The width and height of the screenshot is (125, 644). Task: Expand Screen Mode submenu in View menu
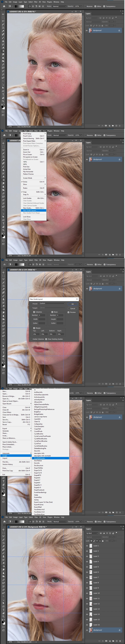pyautogui.click(x=34, y=178)
